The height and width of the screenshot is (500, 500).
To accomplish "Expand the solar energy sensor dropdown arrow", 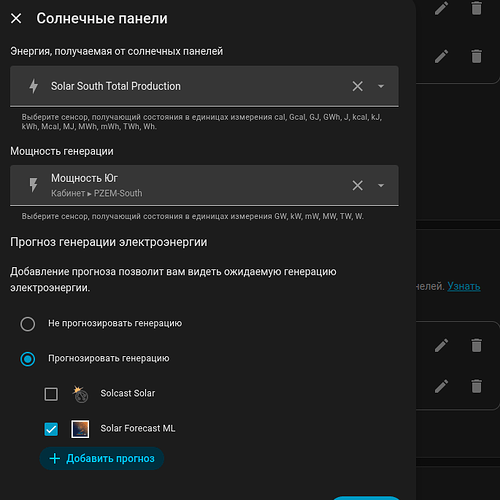I will click(381, 86).
